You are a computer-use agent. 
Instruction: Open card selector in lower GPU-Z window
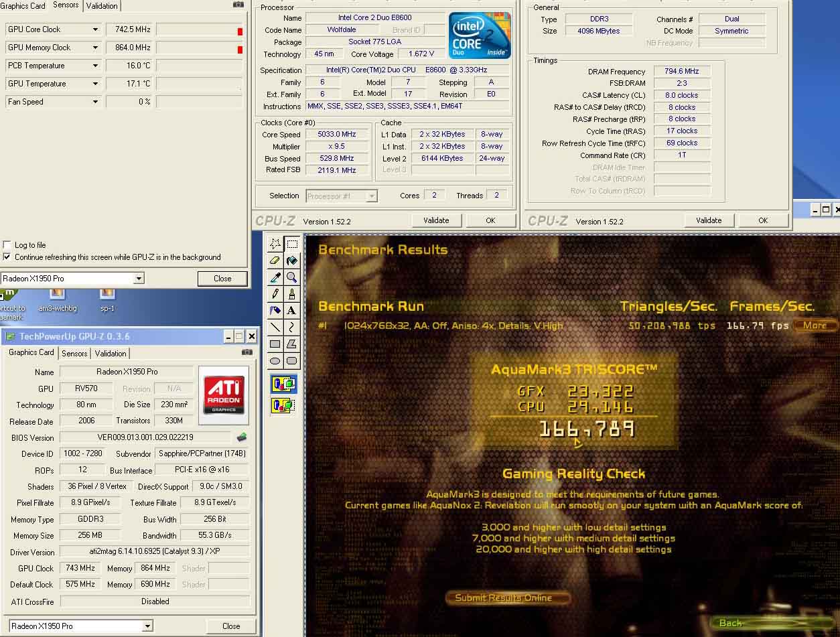(147, 626)
